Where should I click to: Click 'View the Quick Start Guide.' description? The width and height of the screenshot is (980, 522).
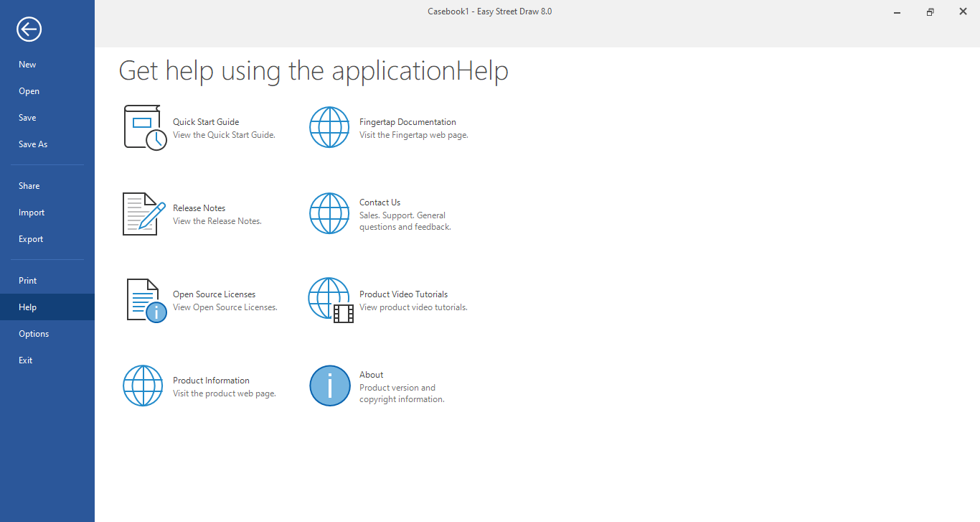[x=224, y=135]
